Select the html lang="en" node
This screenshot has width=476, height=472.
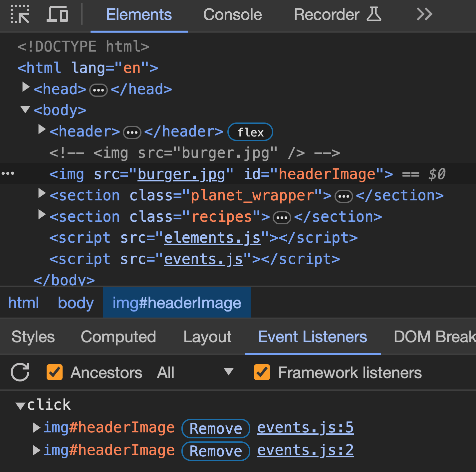(88, 68)
